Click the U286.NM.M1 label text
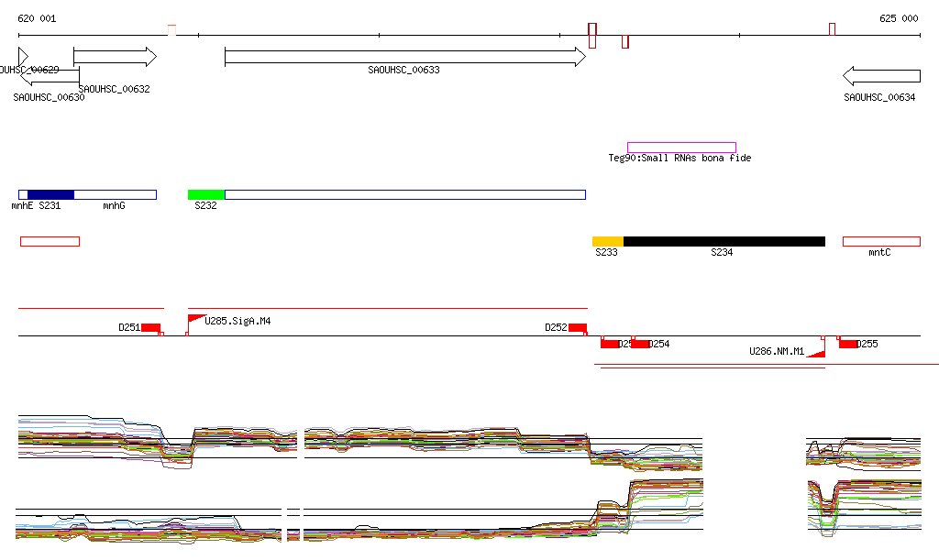939x560 pixels. [777, 351]
